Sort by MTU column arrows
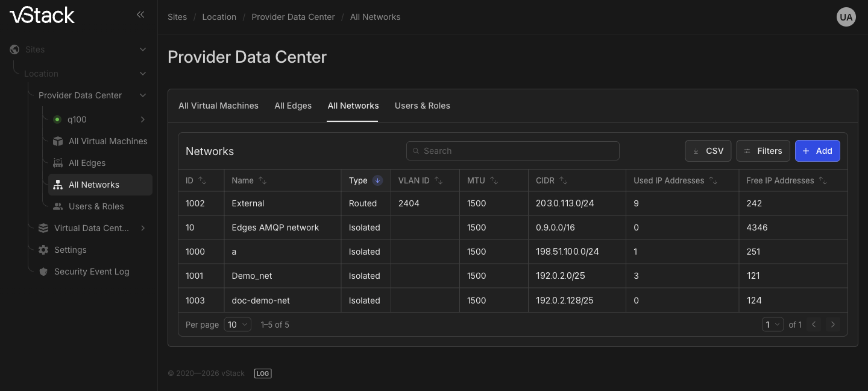868x391 pixels. click(x=494, y=180)
